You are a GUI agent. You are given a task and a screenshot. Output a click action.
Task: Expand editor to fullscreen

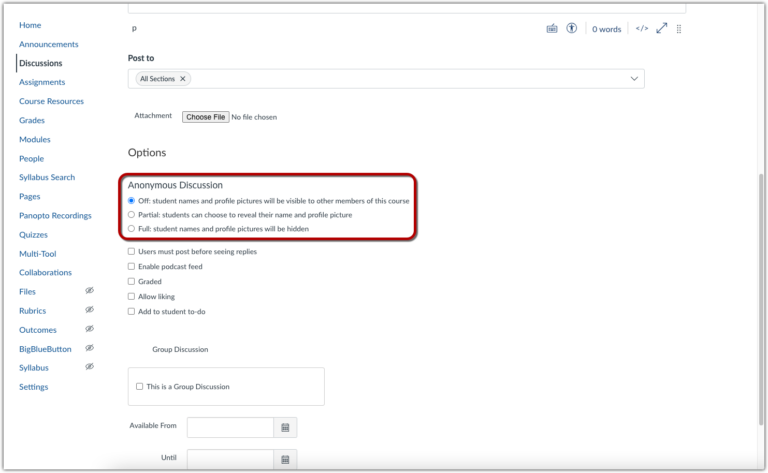coord(661,29)
